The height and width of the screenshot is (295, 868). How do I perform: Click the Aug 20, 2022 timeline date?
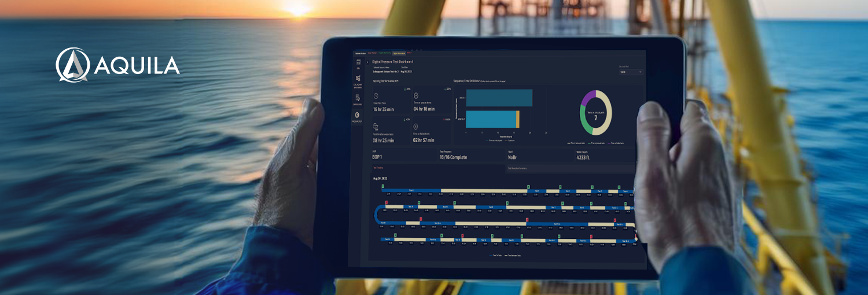(380, 179)
